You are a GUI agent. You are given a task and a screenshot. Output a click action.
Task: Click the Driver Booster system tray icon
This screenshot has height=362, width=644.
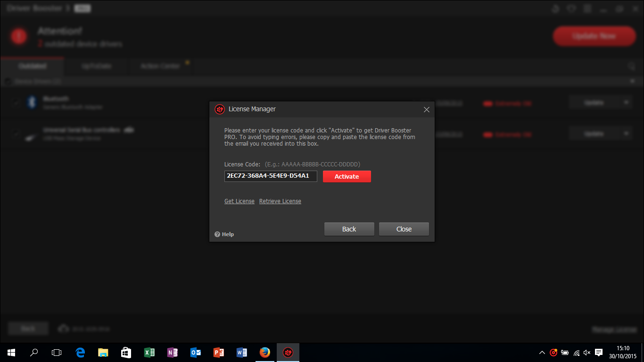553,353
